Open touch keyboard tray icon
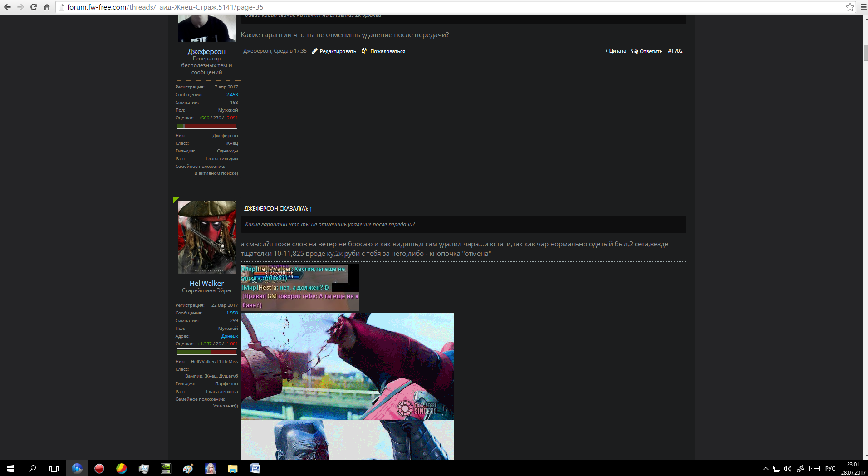 click(814, 469)
